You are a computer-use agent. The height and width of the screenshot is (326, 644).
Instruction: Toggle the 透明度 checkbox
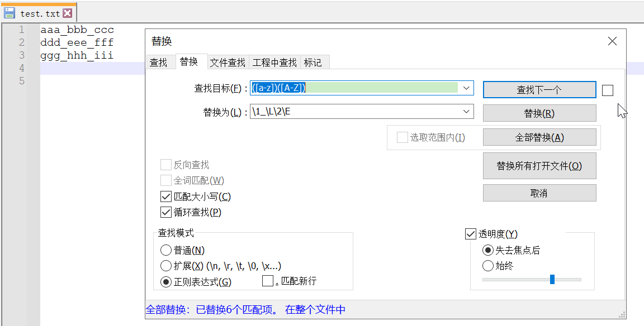(470, 234)
